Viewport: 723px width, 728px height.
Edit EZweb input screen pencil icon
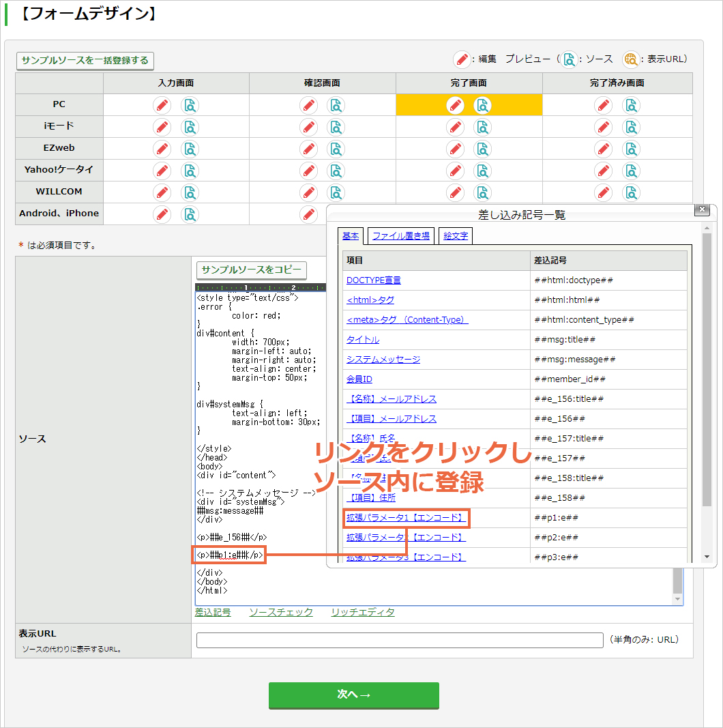[x=162, y=149]
